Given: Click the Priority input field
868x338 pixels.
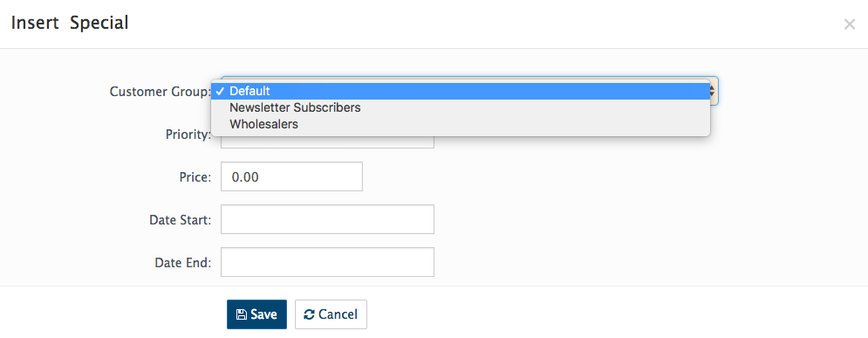Looking at the screenshot, I should pyautogui.click(x=327, y=141).
